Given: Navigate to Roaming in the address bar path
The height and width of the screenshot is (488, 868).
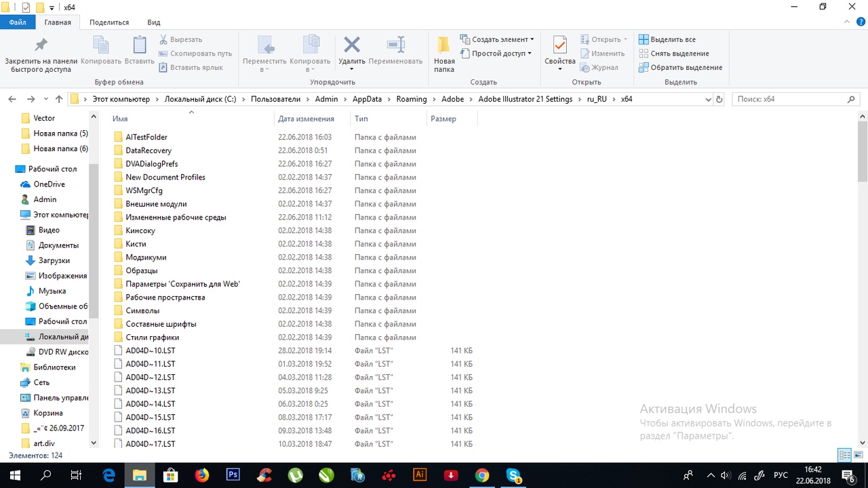Looking at the screenshot, I should pos(412,99).
